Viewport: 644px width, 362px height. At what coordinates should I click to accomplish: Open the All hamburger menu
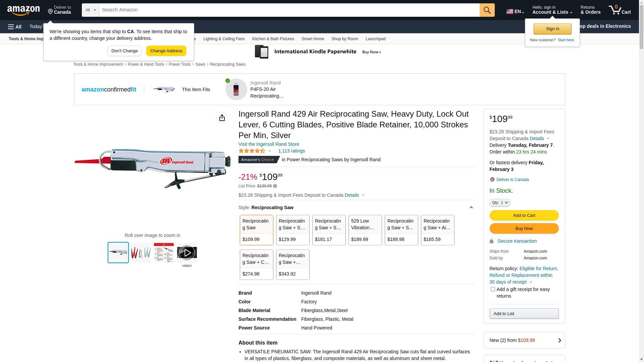[x=15, y=26]
